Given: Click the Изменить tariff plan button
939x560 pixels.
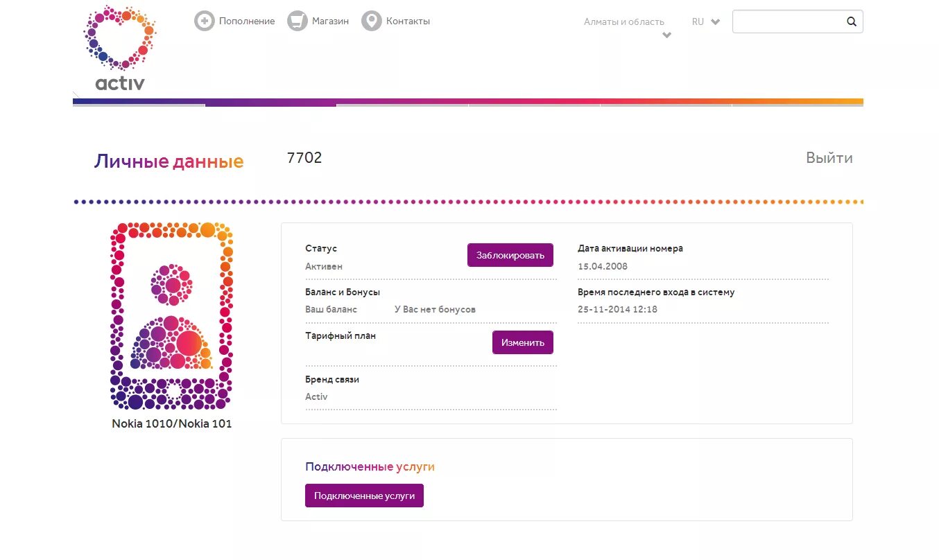Looking at the screenshot, I should [523, 342].
